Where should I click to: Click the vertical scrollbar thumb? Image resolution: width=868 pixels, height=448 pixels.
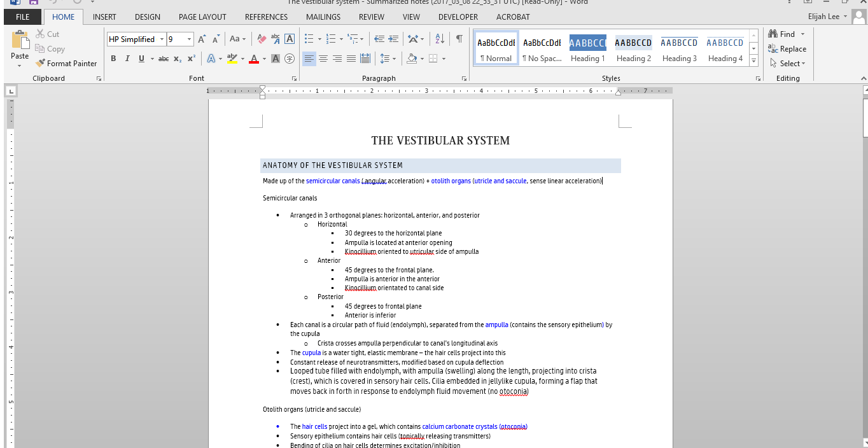coord(865,118)
